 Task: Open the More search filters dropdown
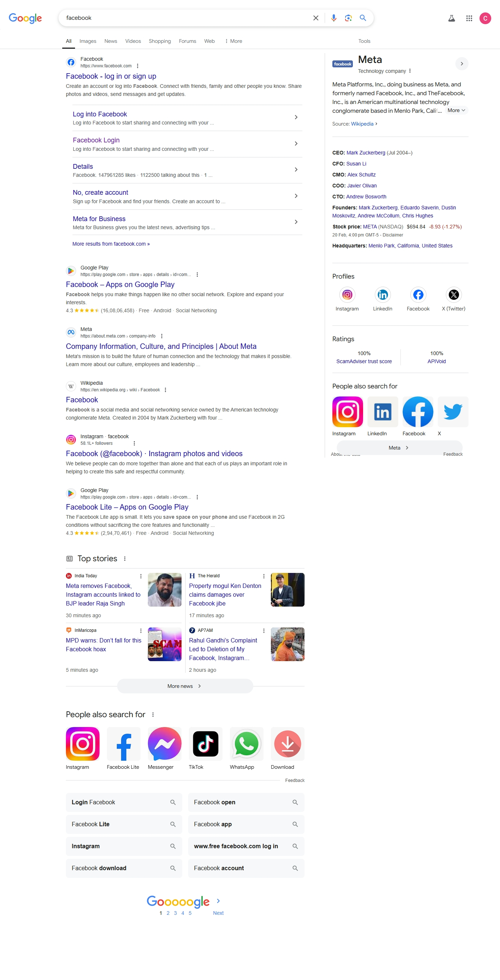[233, 41]
